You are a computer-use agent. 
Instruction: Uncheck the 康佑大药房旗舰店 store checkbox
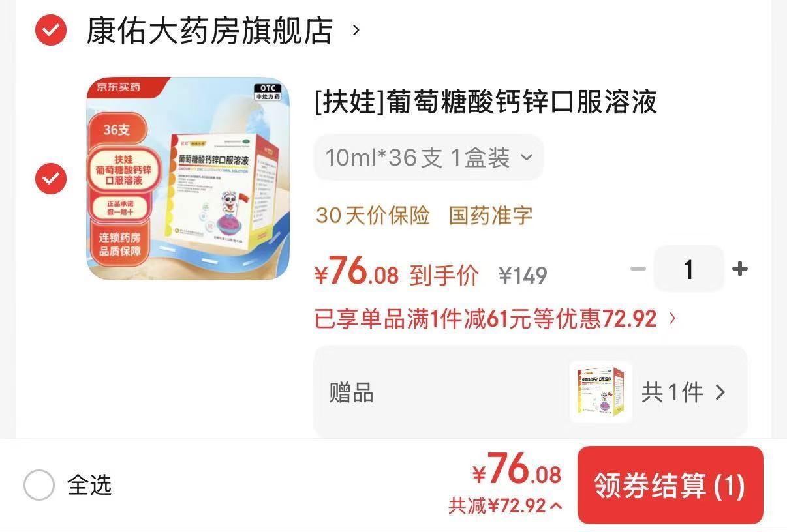click(51, 30)
